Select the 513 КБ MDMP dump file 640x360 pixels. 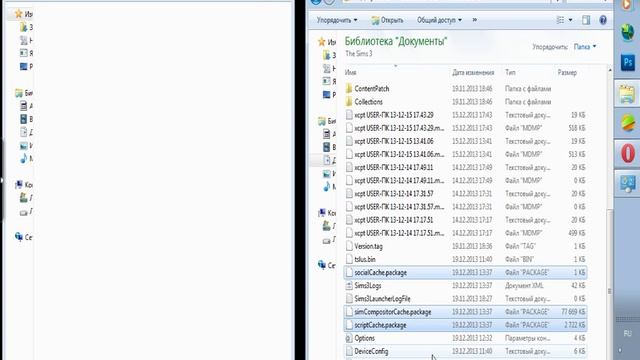[x=465, y=154]
